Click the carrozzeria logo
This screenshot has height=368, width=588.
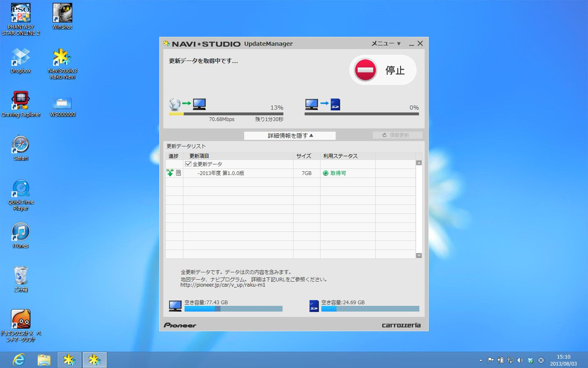(401, 325)
